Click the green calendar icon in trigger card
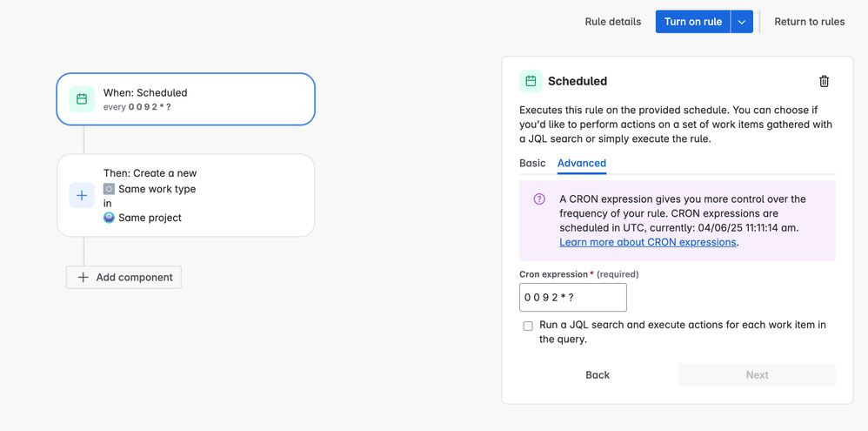Viewport: 868px width, 431px height. click(x=82, y=99)
